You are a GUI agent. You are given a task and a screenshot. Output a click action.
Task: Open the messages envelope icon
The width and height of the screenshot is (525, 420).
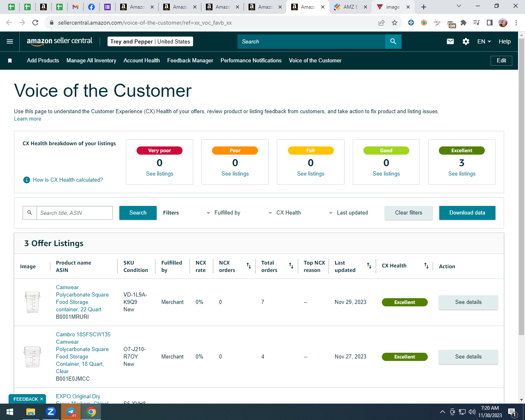point(450,41)
